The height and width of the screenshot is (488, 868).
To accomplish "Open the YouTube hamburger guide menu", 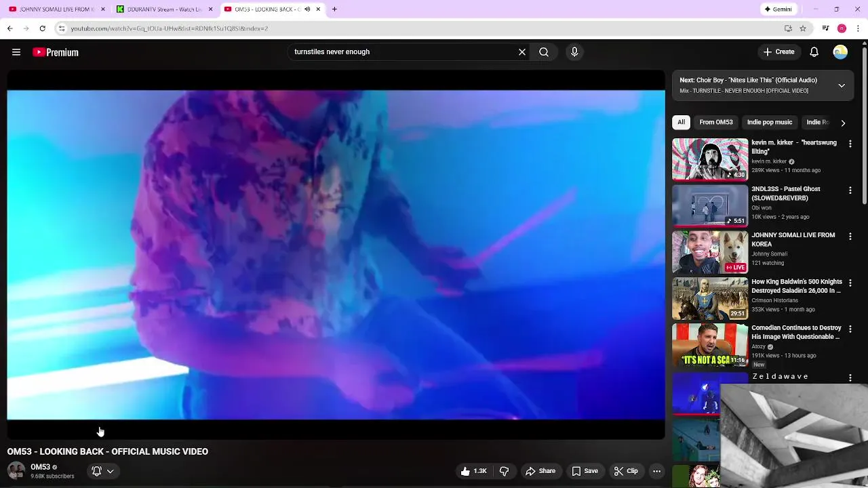I will click(16, 52).
